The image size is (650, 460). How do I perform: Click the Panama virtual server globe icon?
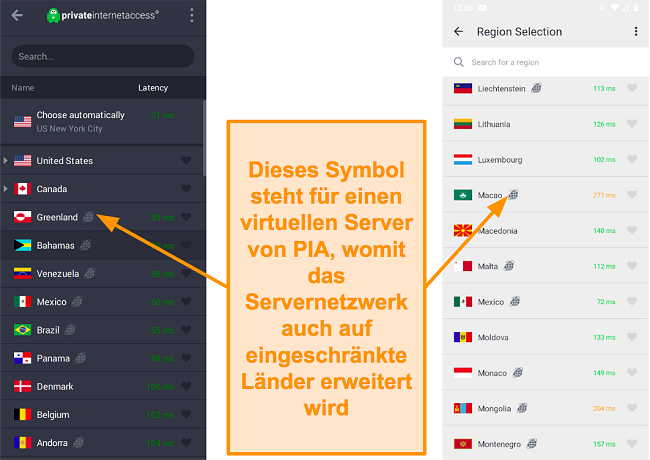click(80, 358)
